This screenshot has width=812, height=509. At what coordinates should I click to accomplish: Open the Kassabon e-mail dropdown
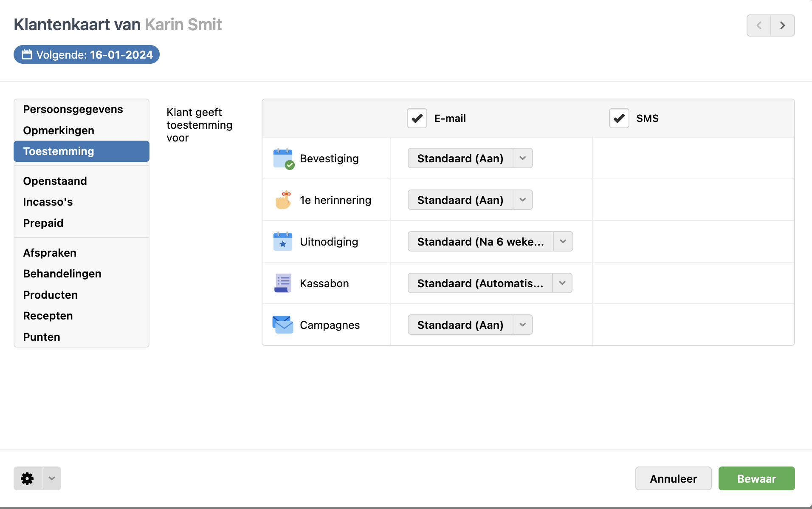click(x=489, y=283)
